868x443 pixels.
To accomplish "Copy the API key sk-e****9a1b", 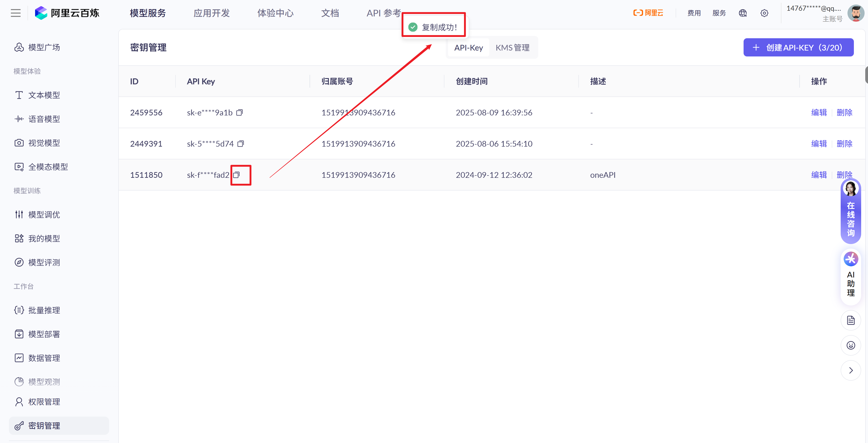I will coord(239,112).
